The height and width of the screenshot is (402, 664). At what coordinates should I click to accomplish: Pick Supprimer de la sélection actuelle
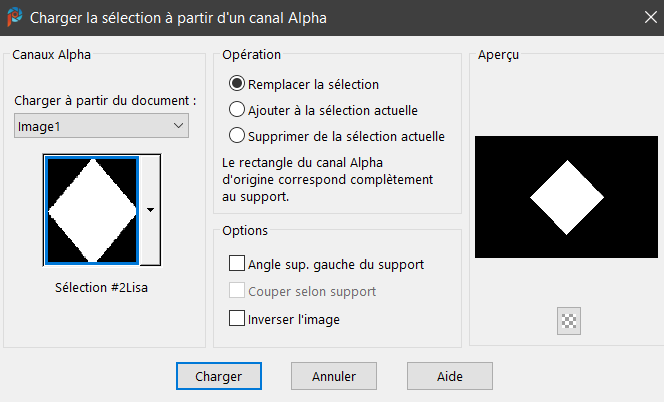(237, 136)
